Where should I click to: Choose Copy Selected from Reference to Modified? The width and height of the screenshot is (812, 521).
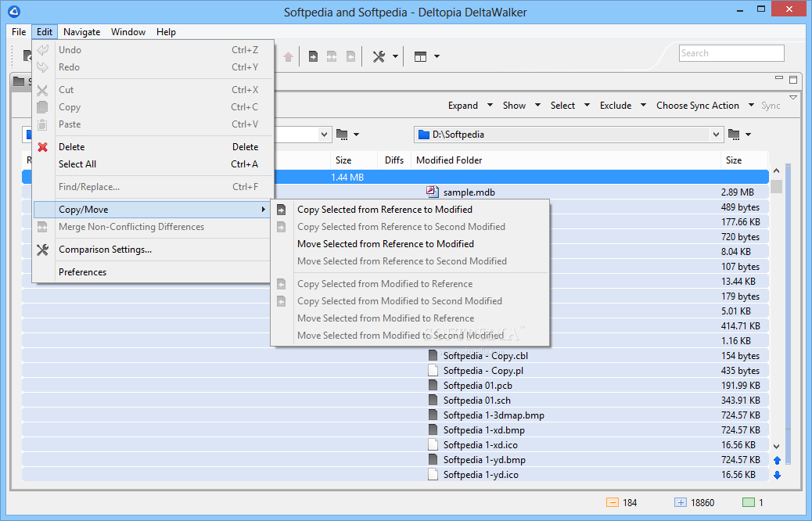pos(409,210)
